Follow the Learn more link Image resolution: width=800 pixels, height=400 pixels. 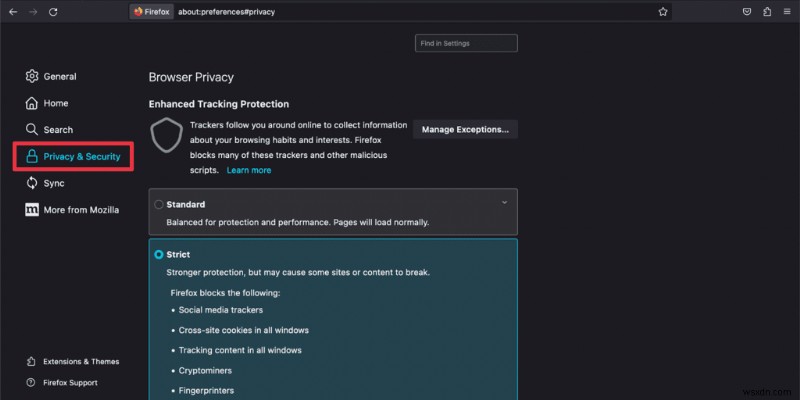coord(249,170)
